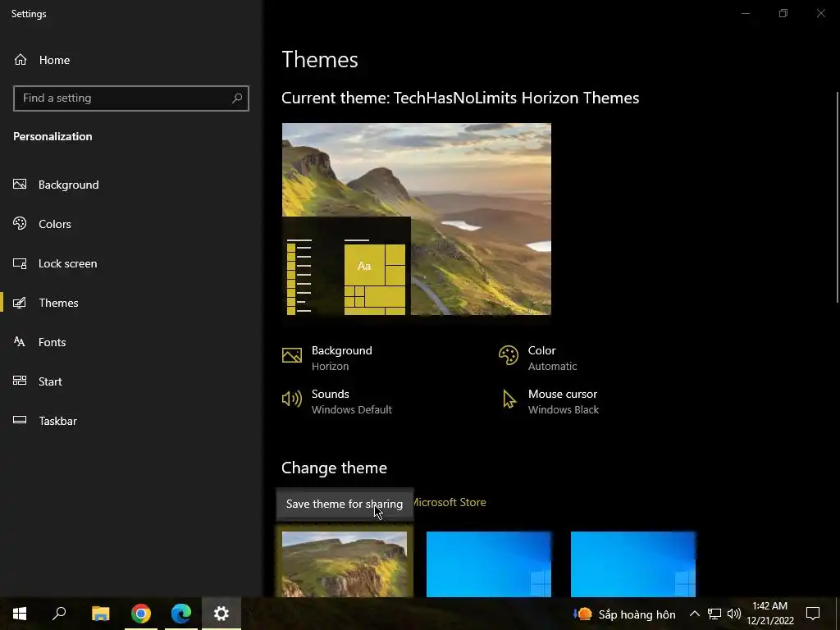Show hidden system tray icons
The height and width of the screenshot is (630, 840).
694,614
